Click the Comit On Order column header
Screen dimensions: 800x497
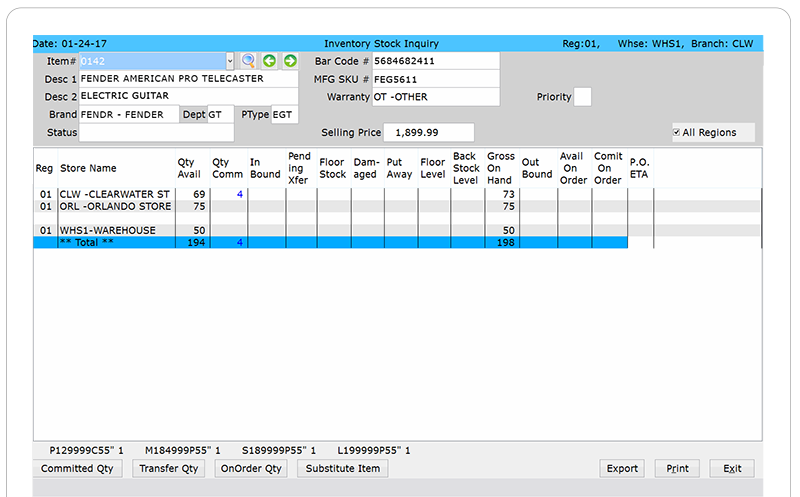click(x=609, y=168)
